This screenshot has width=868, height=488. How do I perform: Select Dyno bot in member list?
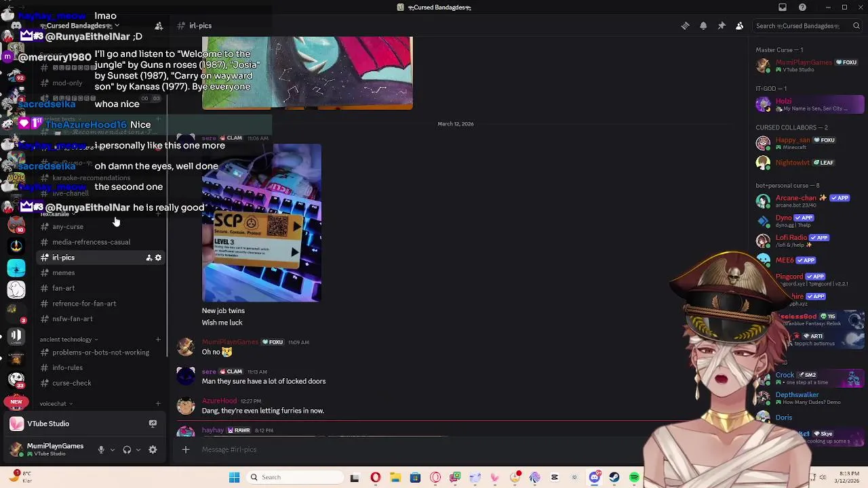(808, 221)
